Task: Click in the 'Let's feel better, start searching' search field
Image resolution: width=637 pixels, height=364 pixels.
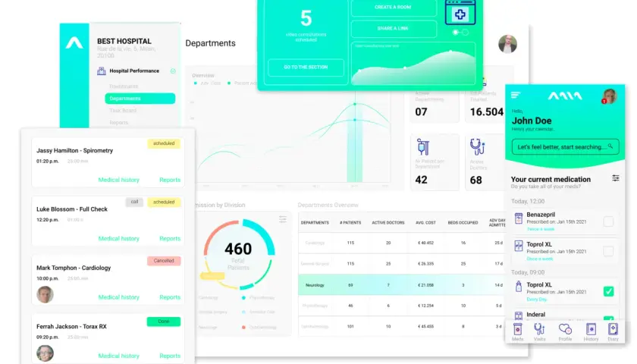Action: 565,146
